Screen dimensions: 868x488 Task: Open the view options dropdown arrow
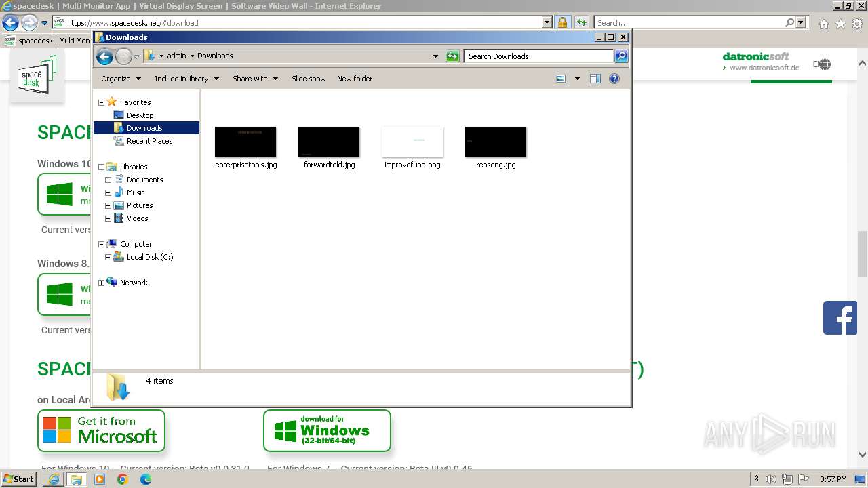tap(577, 79)
